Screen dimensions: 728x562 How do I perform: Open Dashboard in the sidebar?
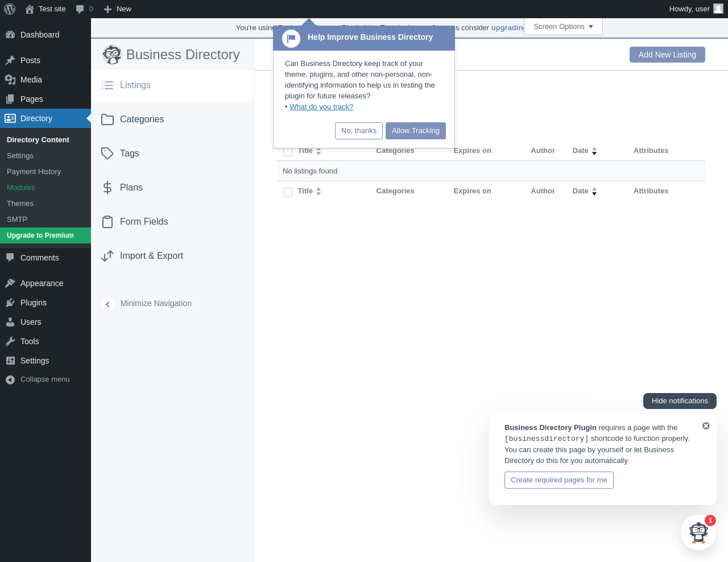[45, 35]
